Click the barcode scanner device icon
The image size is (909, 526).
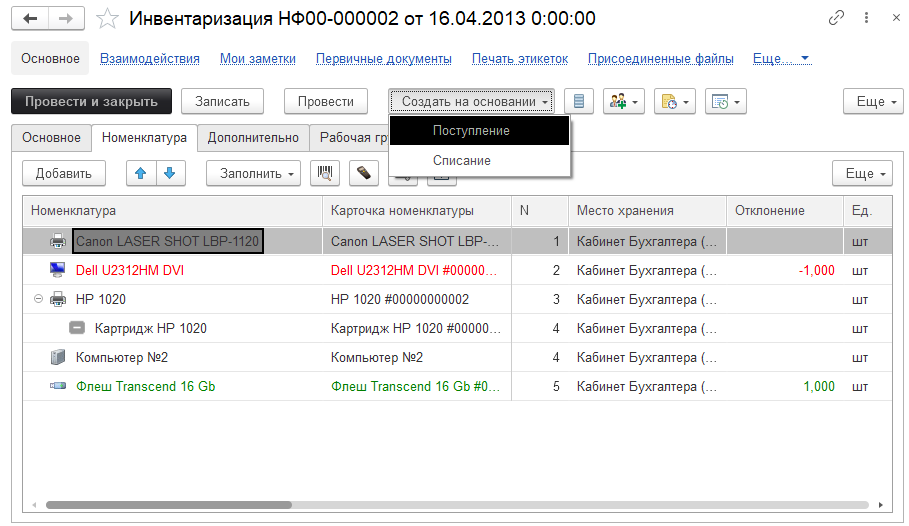click(365, 173)
